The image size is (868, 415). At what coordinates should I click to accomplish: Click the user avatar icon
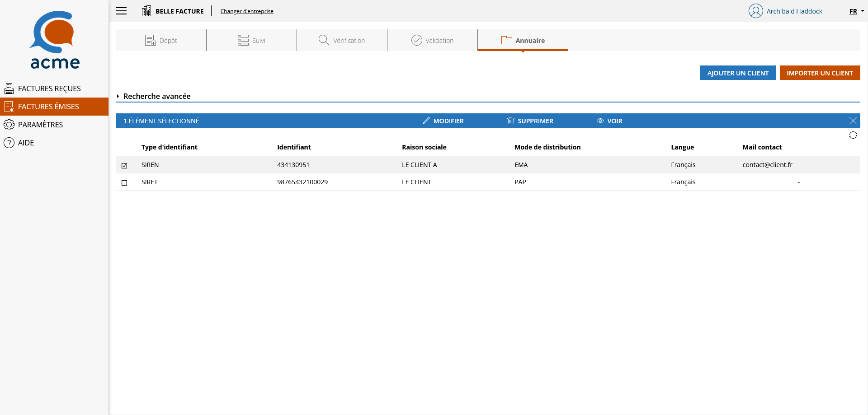[755, 11]
